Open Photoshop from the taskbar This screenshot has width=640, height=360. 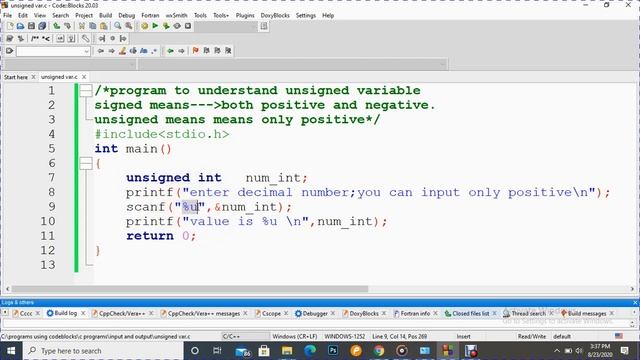(333, 351)
